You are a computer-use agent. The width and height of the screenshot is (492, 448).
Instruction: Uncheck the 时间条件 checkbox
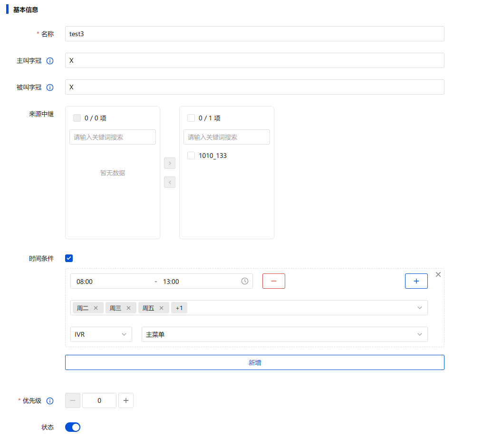click(69, 258)
